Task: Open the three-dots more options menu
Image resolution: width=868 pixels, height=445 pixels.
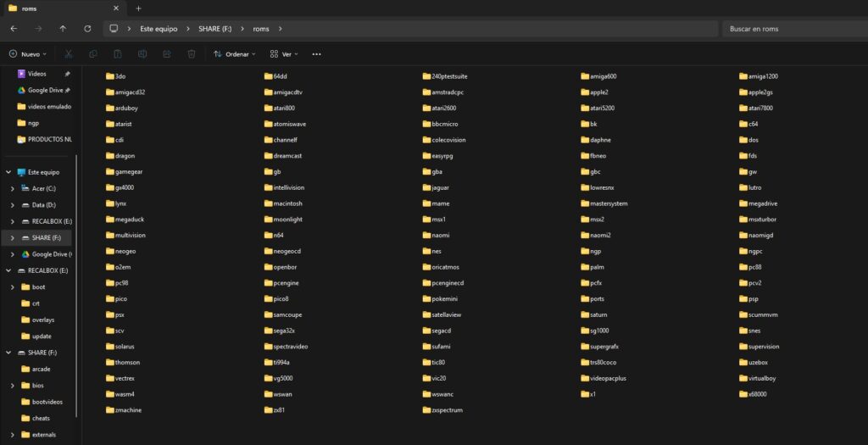Action: point(316,53)
